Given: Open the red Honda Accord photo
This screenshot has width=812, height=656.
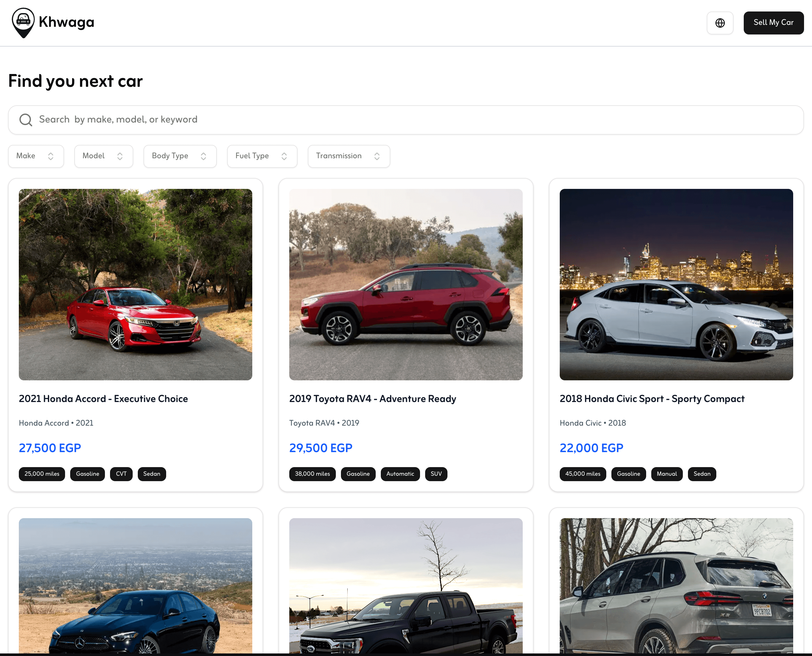Looking at the screenshot, I should tap(135, 284).
